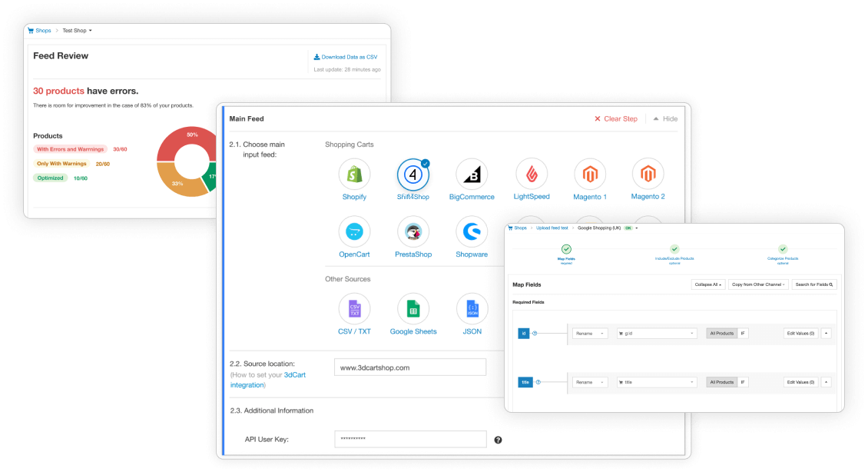Switch the title field to IF condition
The image size is (868, 472).
tap(743, 382)
